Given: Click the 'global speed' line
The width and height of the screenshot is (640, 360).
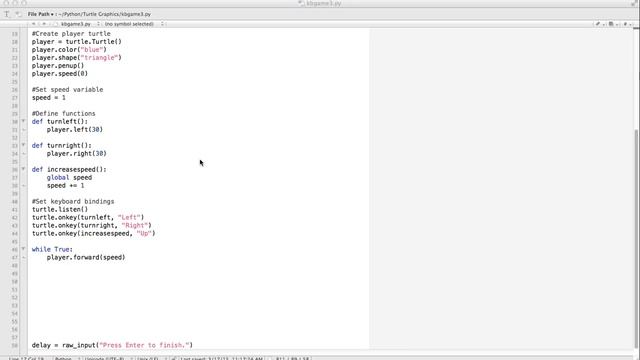Looking at the screenshot, I should pos(69,178).
